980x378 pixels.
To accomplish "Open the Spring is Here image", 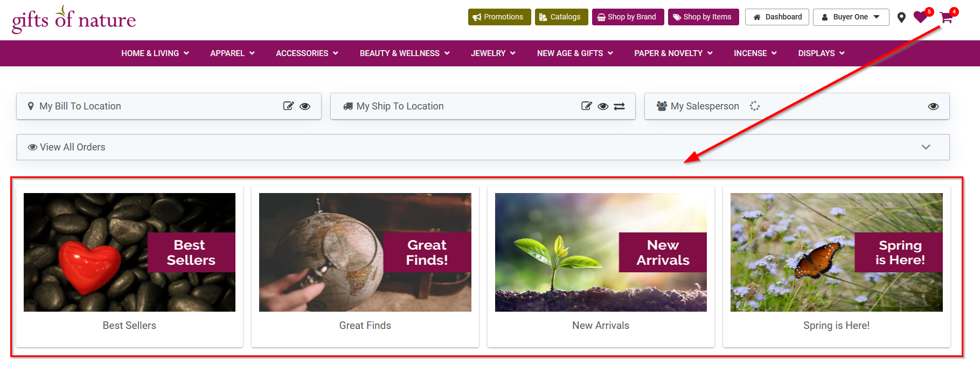I will tap(837, 252).
